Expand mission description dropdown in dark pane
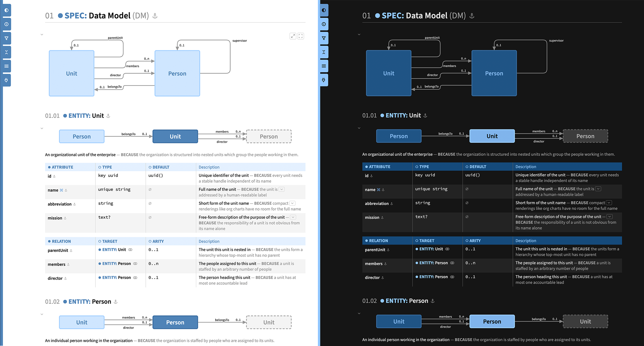 pyautogui.click(x=610, y=217)
